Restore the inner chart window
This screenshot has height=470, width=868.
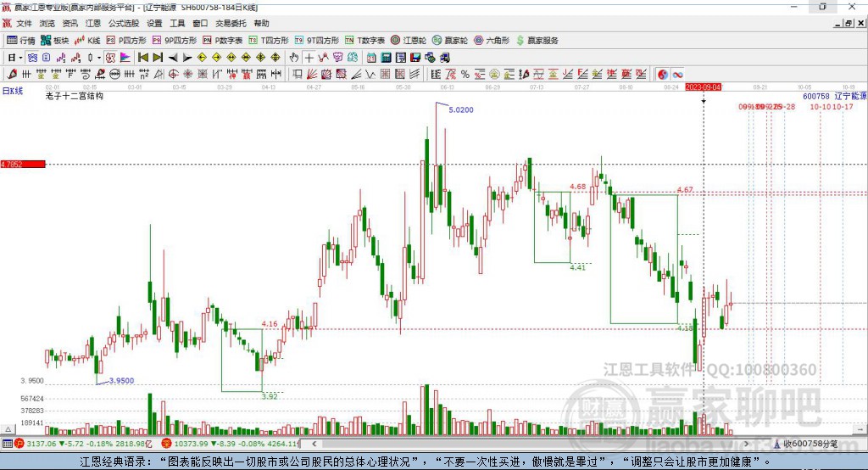[x=849, y=23]
